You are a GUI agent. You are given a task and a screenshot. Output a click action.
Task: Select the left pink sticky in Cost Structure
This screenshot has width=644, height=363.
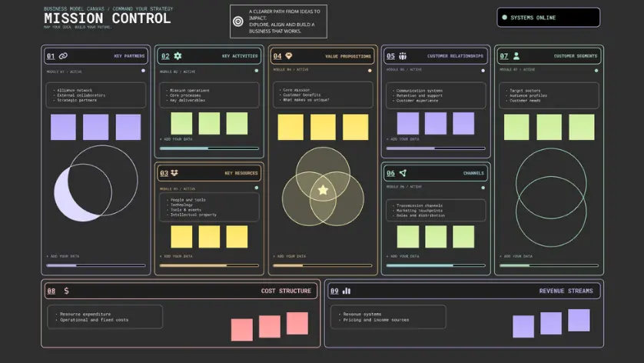[242, 330]
